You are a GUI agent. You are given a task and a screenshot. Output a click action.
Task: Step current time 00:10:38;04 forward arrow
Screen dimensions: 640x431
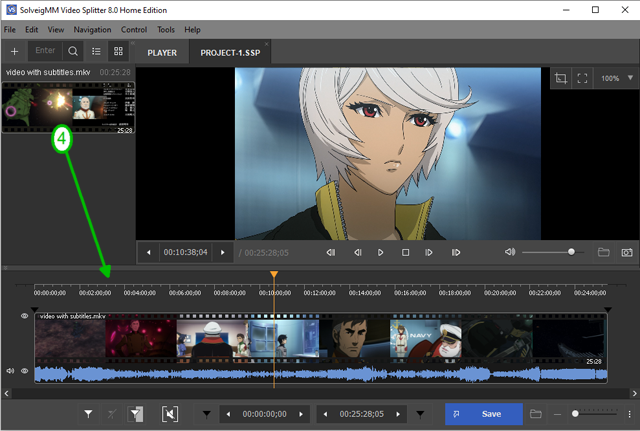tap(222, 252)
